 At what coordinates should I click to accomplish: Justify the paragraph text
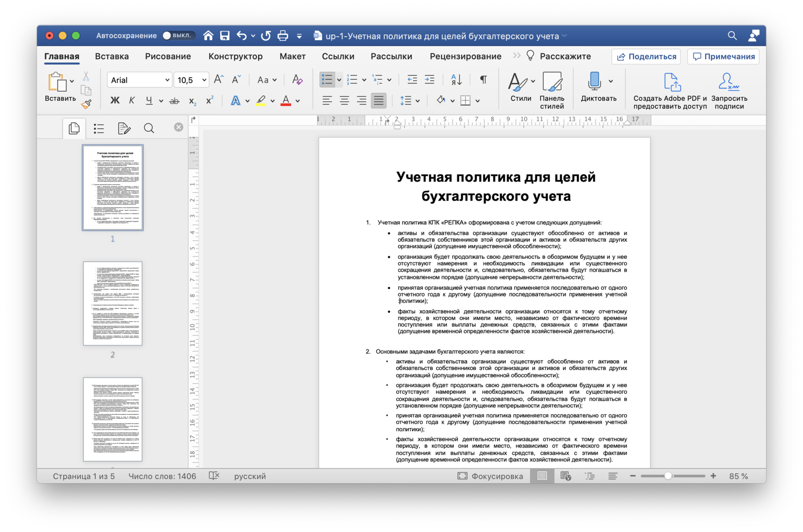pos(379,100)
